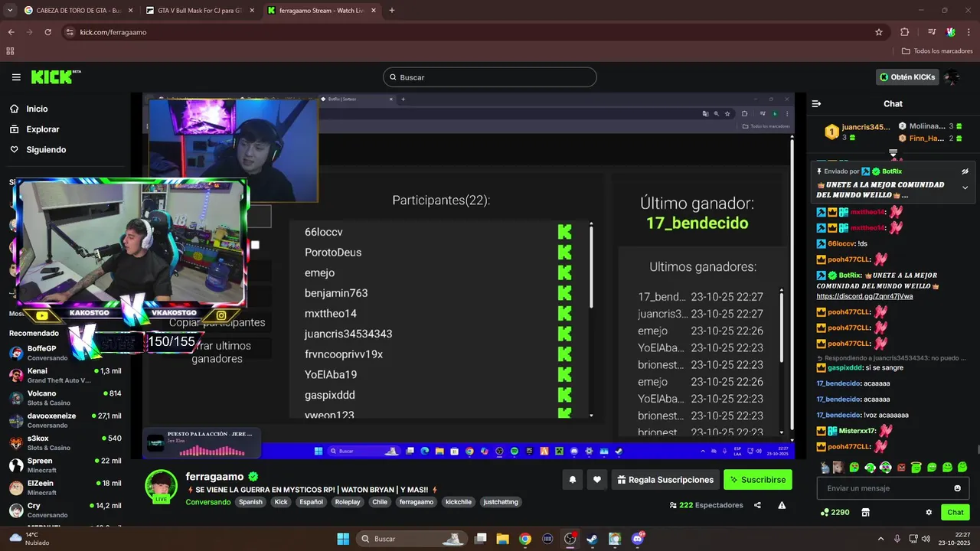This screenshot has width=980, height=551.
Task: Open OBS Studio from taskbar
Action: tap(570, 539)
